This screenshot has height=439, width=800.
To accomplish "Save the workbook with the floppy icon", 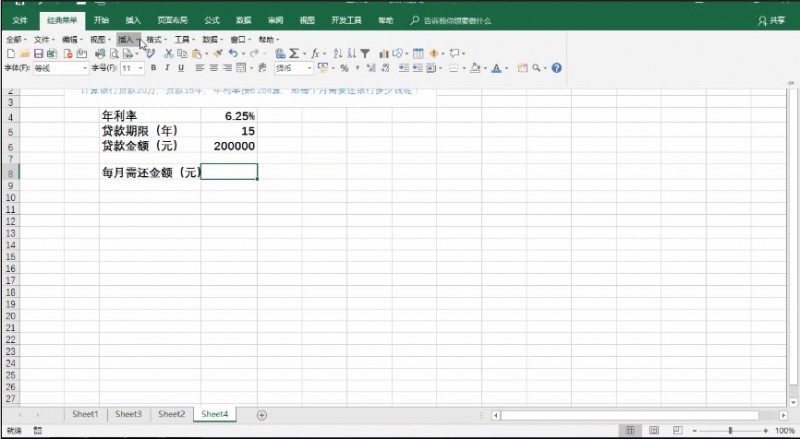I will point(38,54).
